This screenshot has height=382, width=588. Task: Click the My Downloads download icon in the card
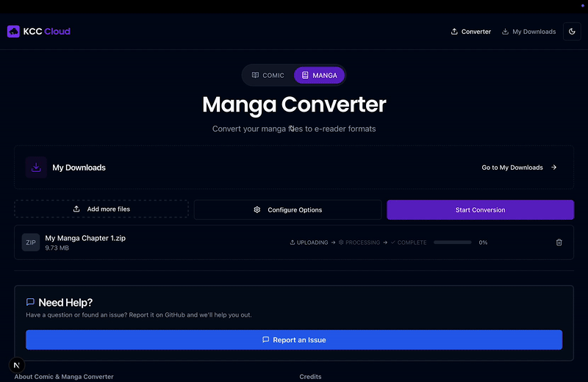36,167
